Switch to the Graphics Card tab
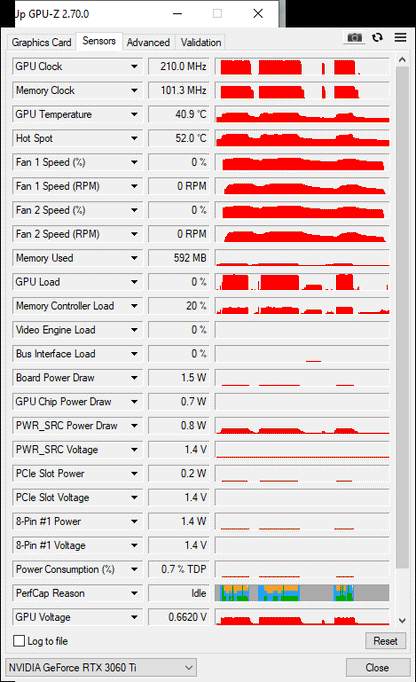 pos(41,43)
